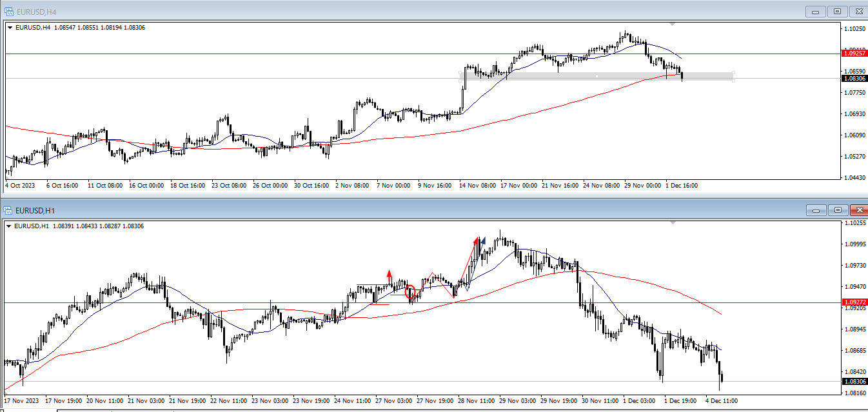
Task: Click the 14 Nov 08:00 label on H4 time axis
Action: point(477,186)
